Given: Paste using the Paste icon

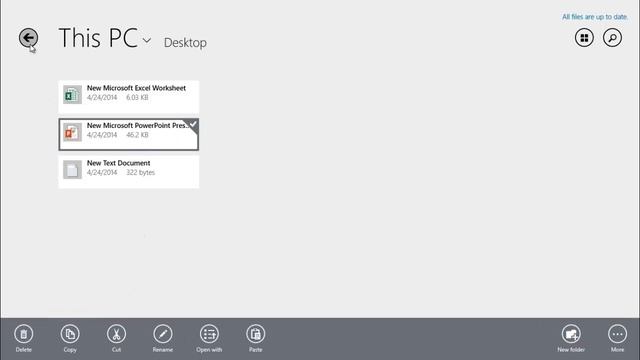Looking at the screenshot, I should coord(256,334).
